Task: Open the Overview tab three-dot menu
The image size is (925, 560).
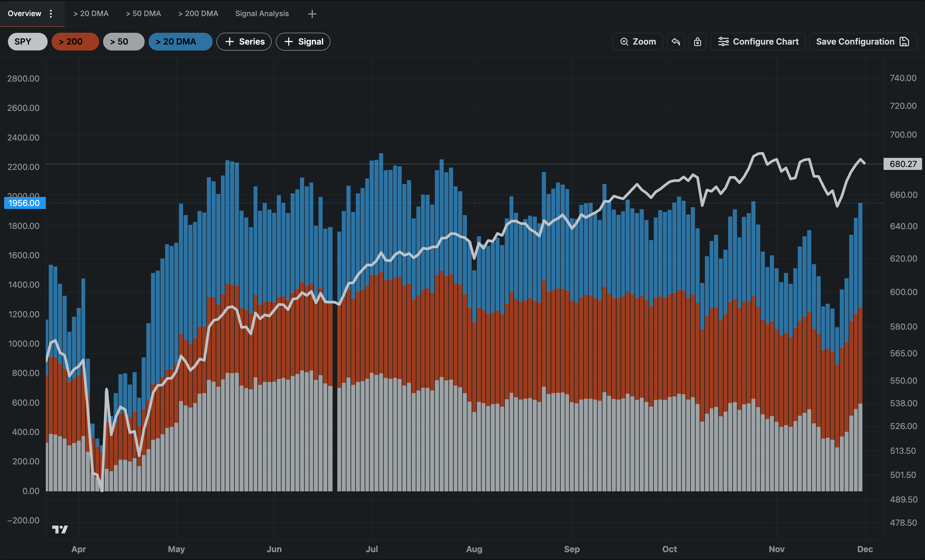Action: click(51, 14)
